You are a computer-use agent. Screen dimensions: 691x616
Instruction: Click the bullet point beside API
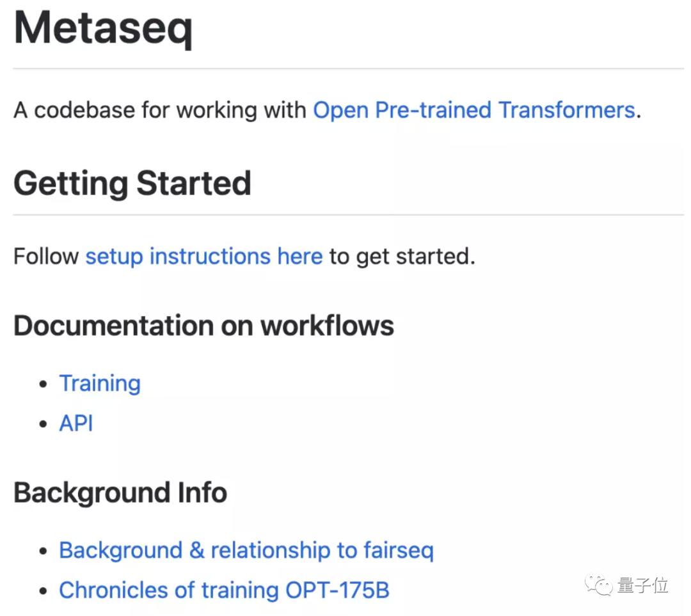point(43,424)
